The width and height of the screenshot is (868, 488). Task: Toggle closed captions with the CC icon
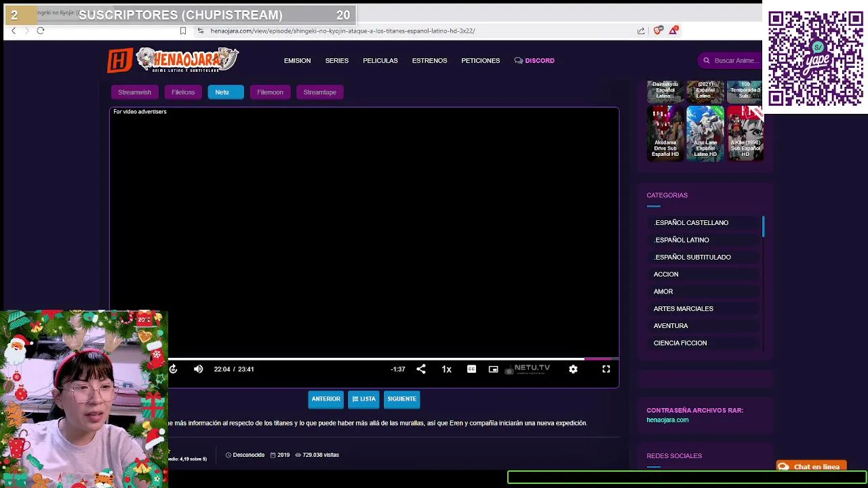click(x=471, y=369)
